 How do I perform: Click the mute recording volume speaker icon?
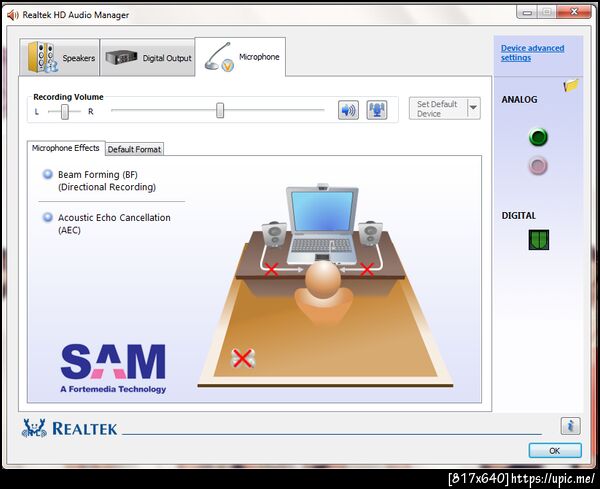tap(348, 110)
